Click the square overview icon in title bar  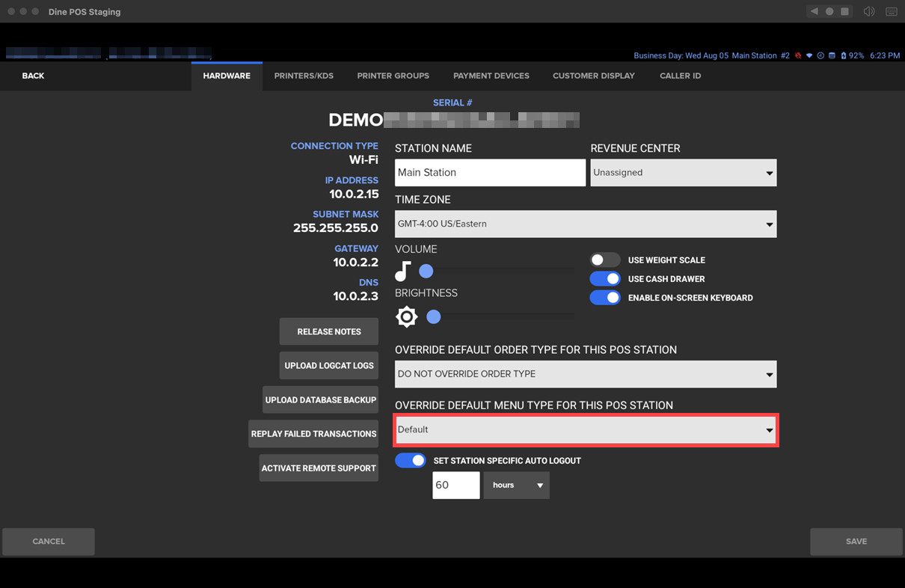(844, 12)
